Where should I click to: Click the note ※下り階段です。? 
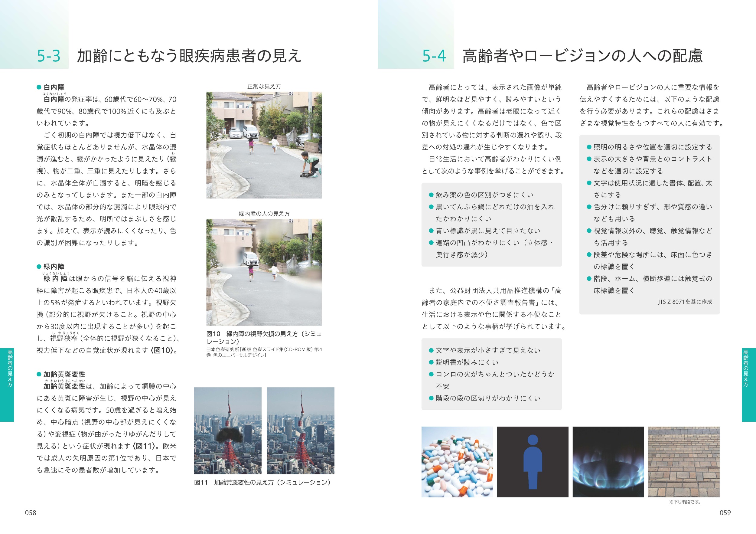(685, 502)
